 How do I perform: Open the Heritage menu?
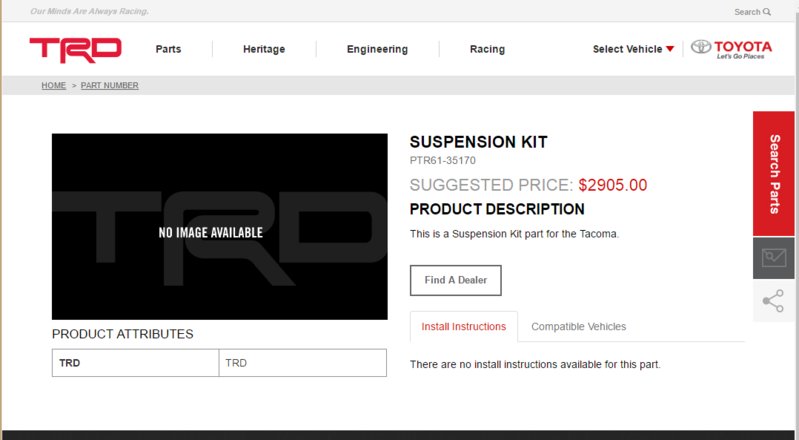pyautogui.click(x=264, y=49)
